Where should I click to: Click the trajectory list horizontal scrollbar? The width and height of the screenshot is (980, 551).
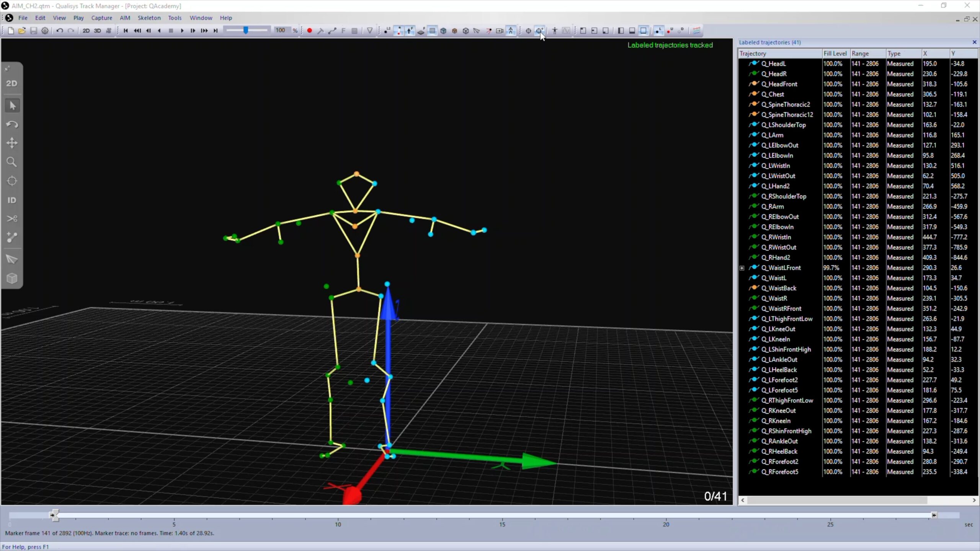[837, 500]
